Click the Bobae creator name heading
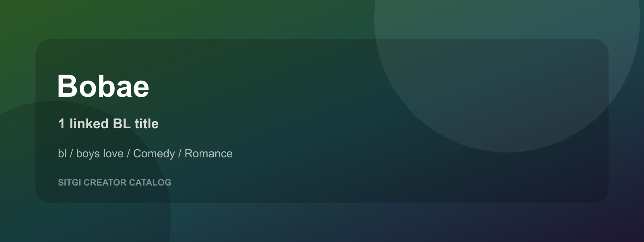644x242 pixels. 103,86
